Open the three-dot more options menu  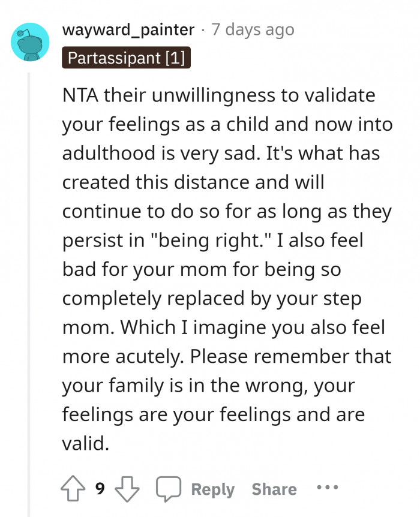click(328, 488)
